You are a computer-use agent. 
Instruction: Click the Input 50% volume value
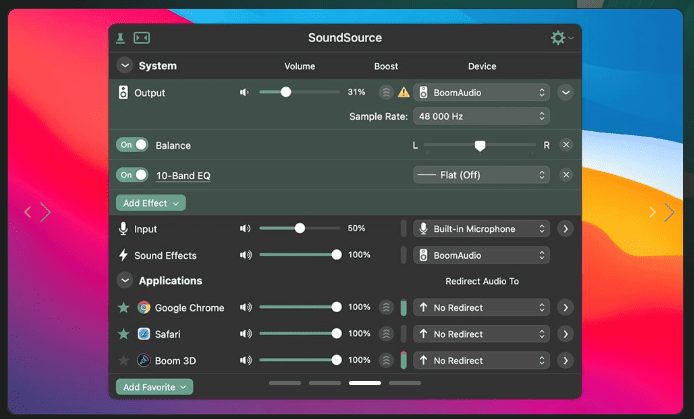pyautogui.click(x=356, y=228)
